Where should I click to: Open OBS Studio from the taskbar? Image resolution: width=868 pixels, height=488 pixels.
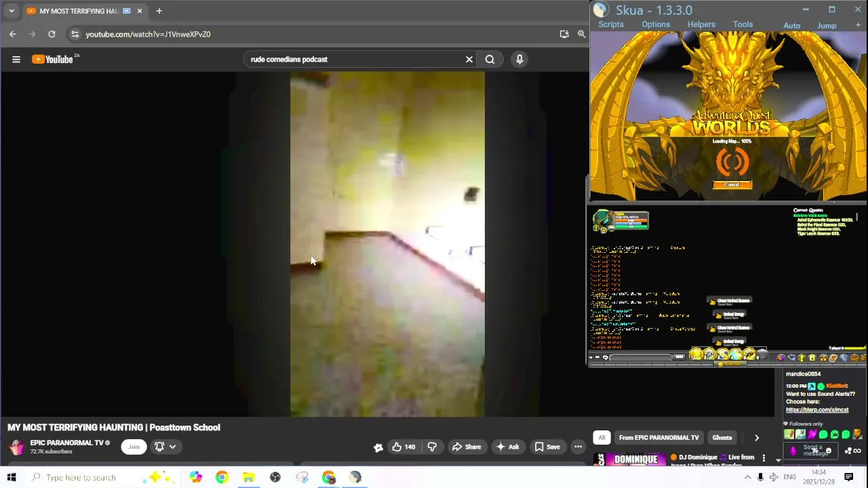(275, 477)
